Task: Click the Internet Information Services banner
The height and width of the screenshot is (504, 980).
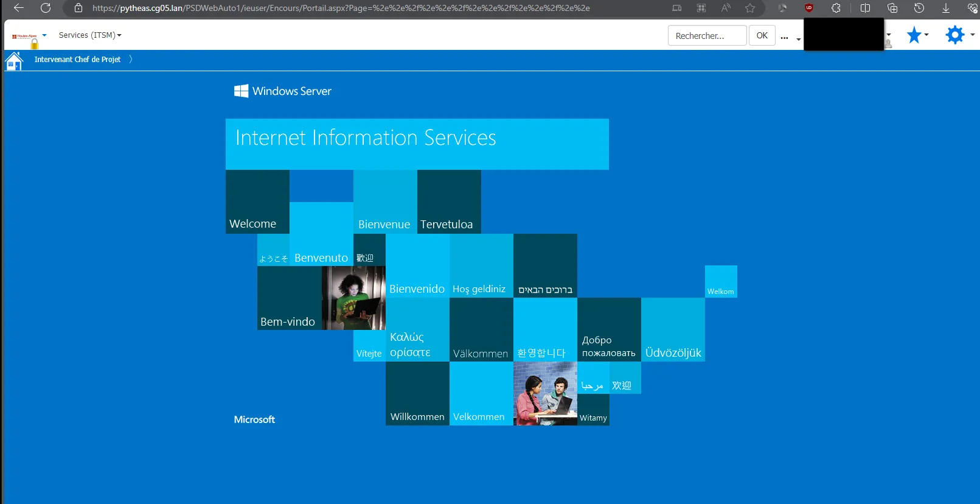Action: coord(417,144)
